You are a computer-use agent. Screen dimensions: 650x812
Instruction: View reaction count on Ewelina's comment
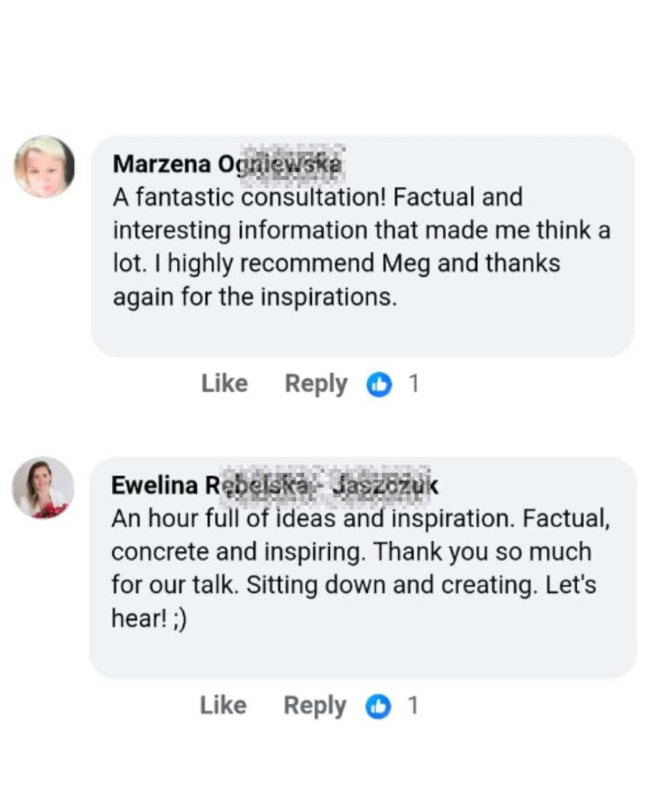[x=412, y=706]
